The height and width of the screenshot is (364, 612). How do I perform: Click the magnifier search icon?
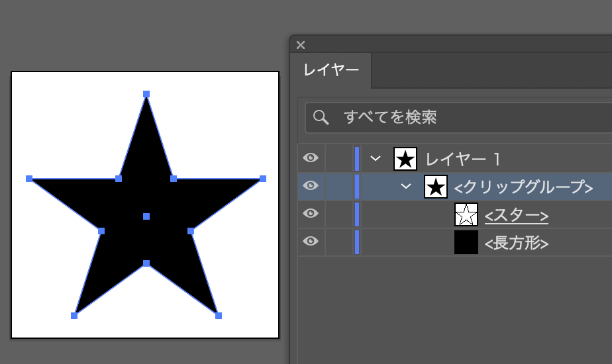pyautogui.click(x=321, y=117)
